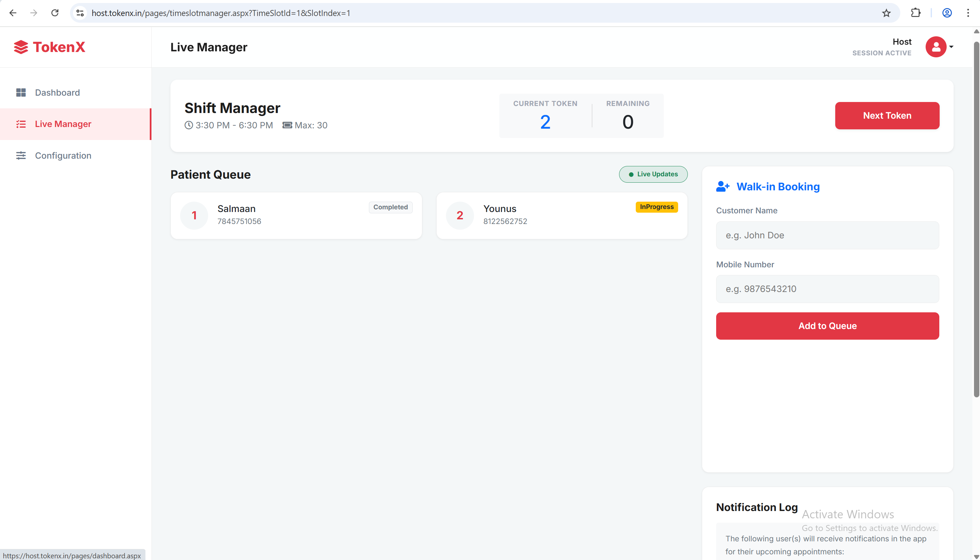Click the Live Manager list icon
This screenshot has width=980, height=560.
point(21,124)
